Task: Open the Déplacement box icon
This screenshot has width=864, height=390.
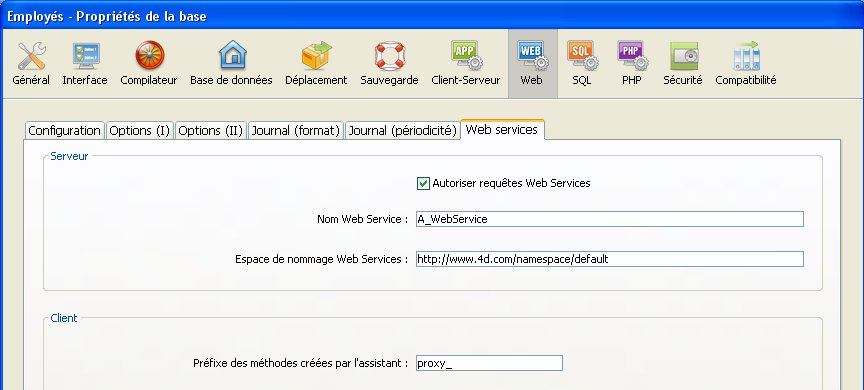Action: coord(316,56)
